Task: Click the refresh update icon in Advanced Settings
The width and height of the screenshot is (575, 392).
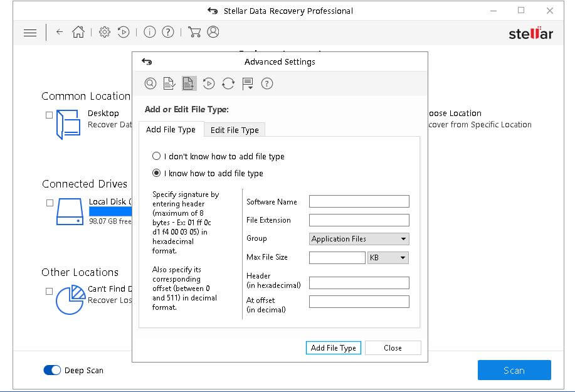Action: 228,83
